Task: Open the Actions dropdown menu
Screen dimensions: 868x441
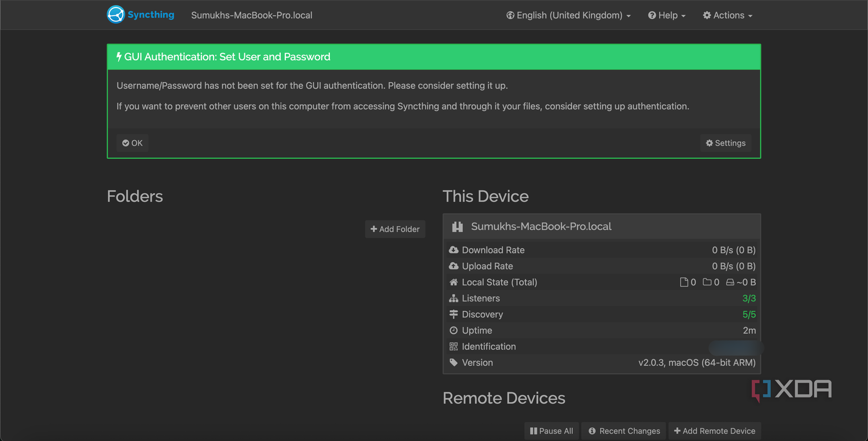Action: (x=727, y=15)
